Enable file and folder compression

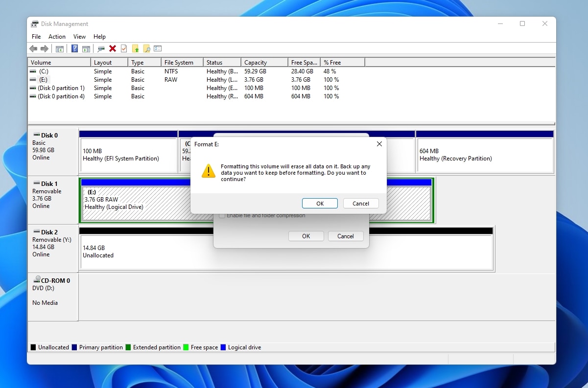point(222,215)
